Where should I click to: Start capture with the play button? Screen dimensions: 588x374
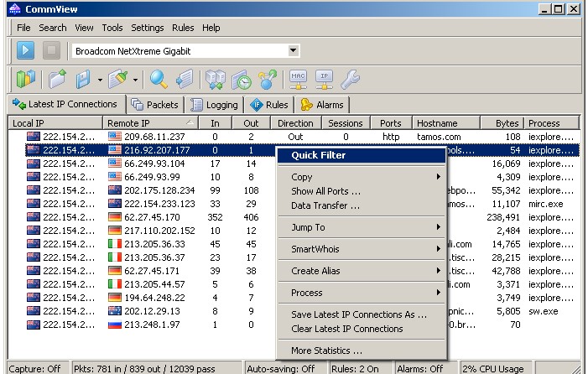click(25, 51)
